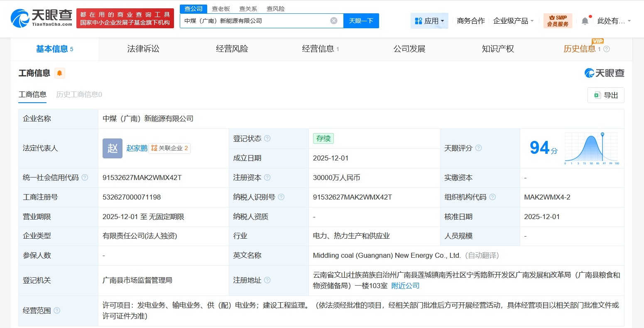Open the 附近公司 link
Screen dimensions: 644x328
405,286
